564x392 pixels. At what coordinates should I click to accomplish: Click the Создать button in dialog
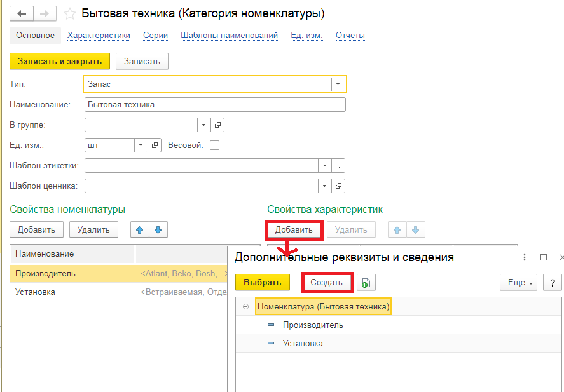click(x=326, y=283)
